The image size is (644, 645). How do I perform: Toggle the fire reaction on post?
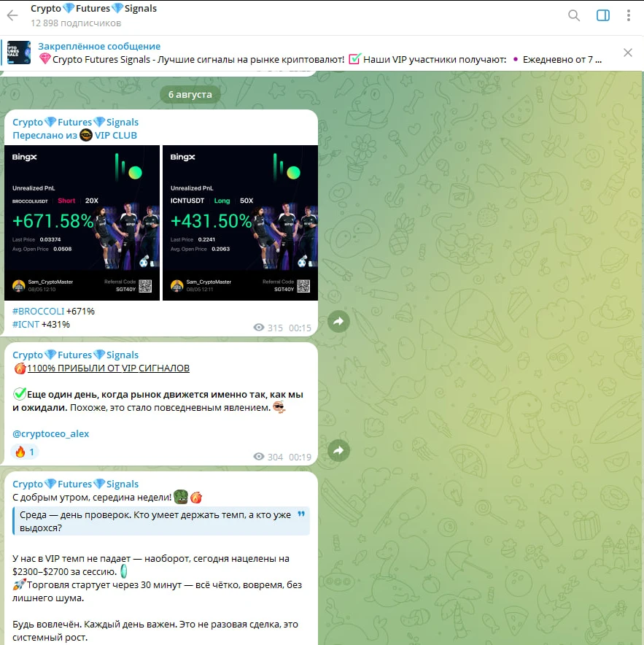click(x=25, y=452)
